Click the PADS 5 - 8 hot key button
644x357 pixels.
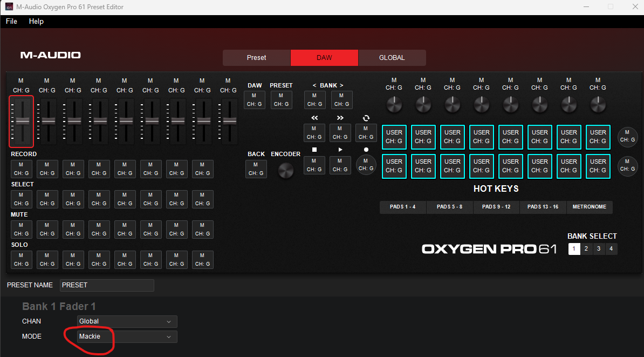pyautogui.click(x=450, y=207)
